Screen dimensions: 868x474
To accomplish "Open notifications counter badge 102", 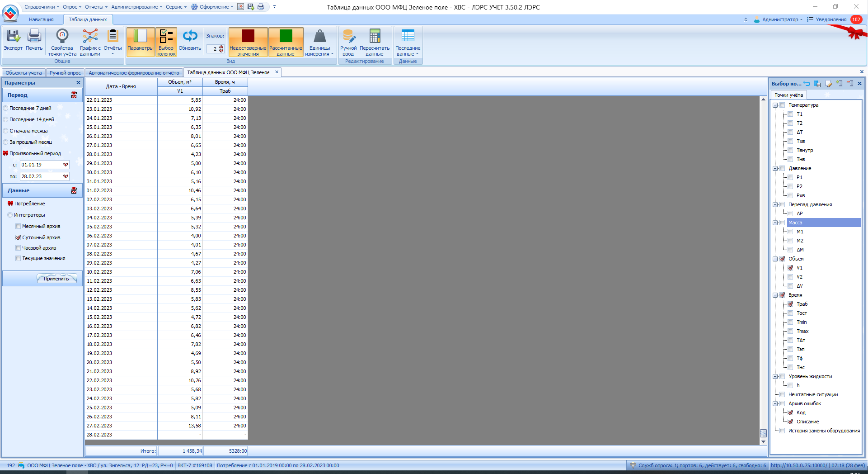I will click(856, 19).
